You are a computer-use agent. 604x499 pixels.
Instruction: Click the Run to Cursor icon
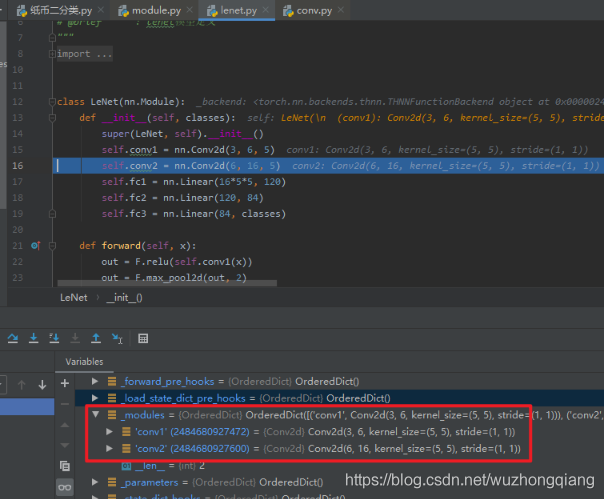tap(117, 338)
